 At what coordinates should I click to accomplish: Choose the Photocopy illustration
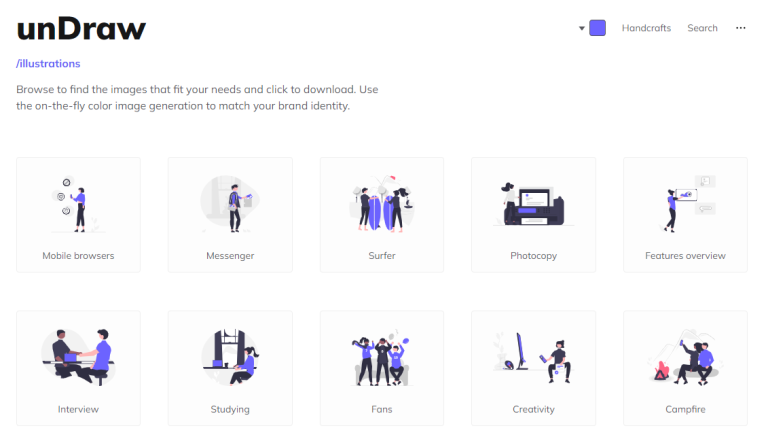click(x=533, y=205)
